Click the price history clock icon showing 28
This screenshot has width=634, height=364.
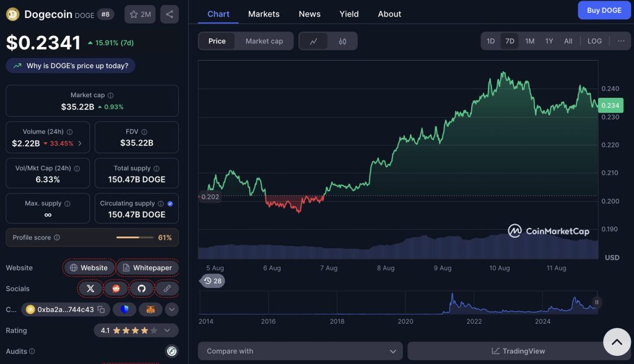tap(213, 280)
